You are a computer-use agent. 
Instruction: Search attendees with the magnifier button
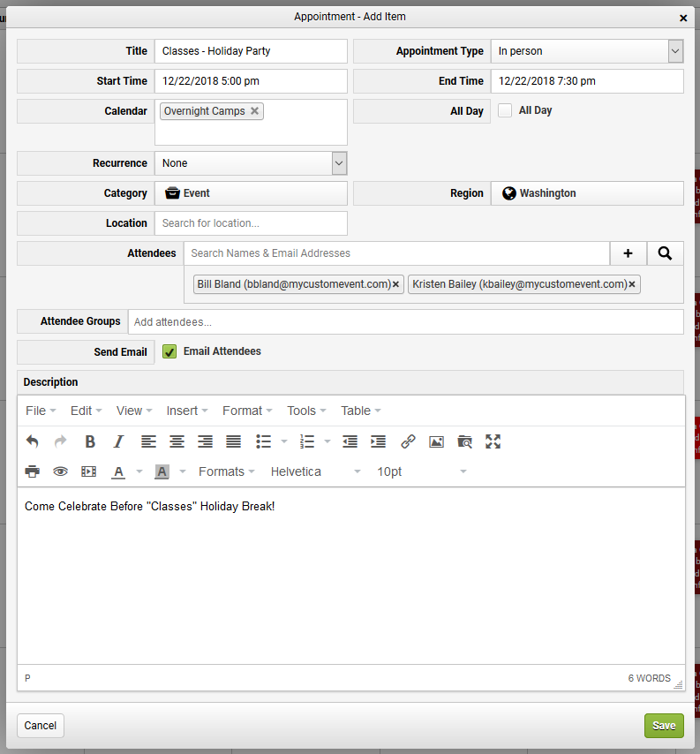click(665, 253)
